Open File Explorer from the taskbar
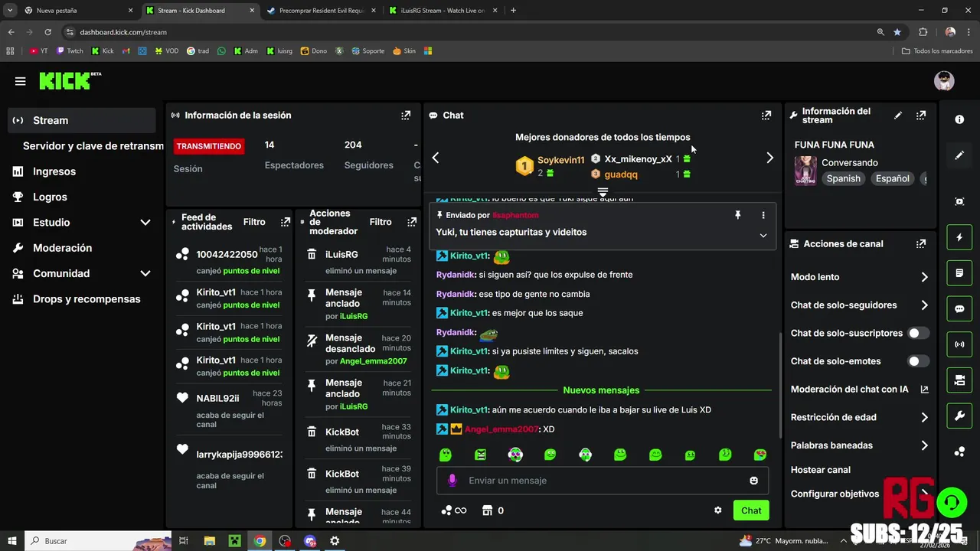The width and height of the screenshot is (980, 551). (210, 541)
